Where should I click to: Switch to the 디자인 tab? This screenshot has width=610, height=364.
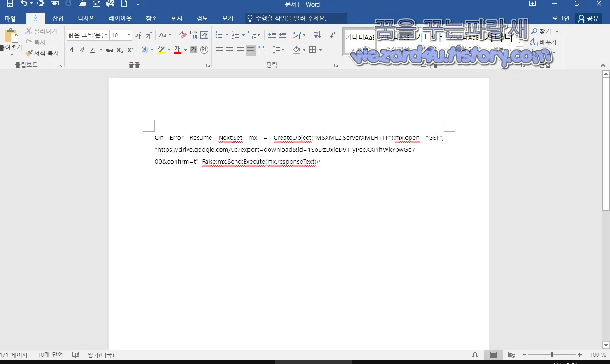pyautogui.click(x=86, y=18)
